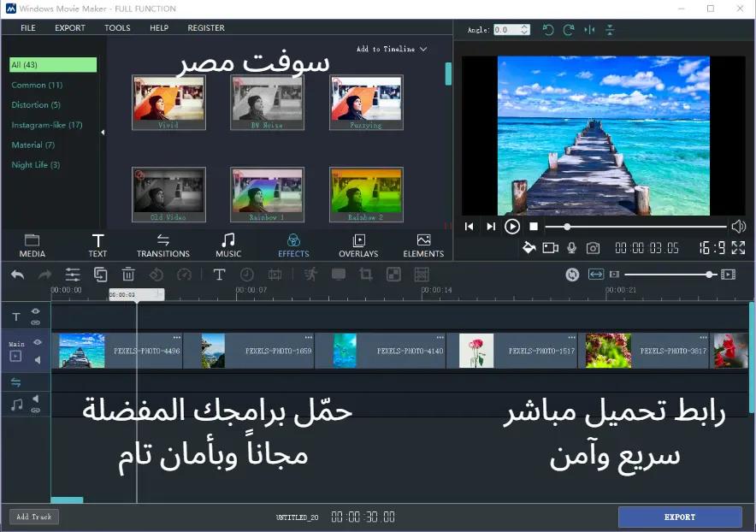
Task: Toggle the preview volume speaker
Action: 738,226
